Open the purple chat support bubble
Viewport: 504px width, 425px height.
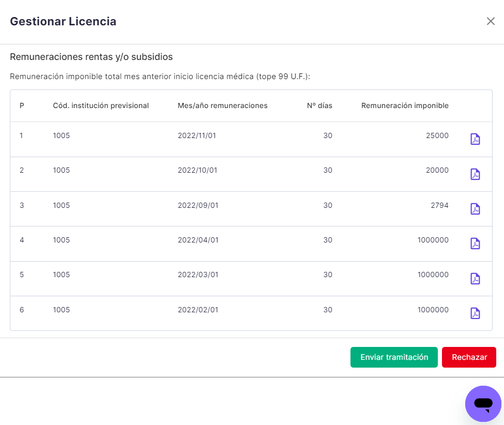click(483, 404)
